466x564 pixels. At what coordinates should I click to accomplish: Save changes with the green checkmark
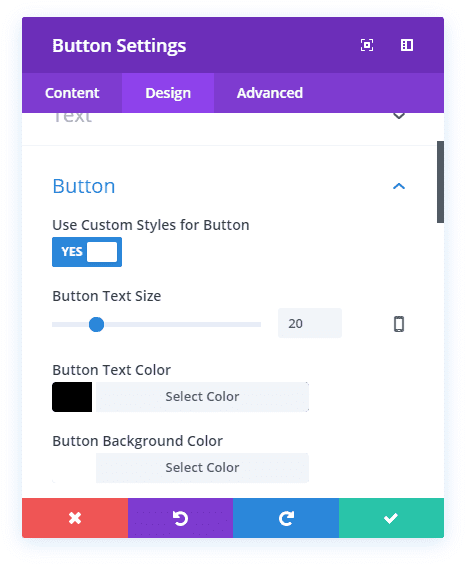coord(391,518)
